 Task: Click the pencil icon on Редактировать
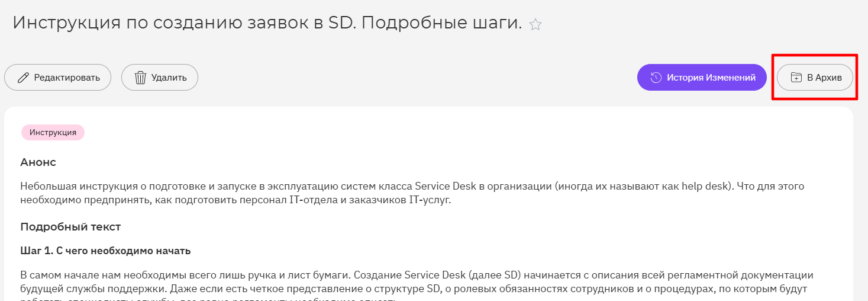pos(23,78)
